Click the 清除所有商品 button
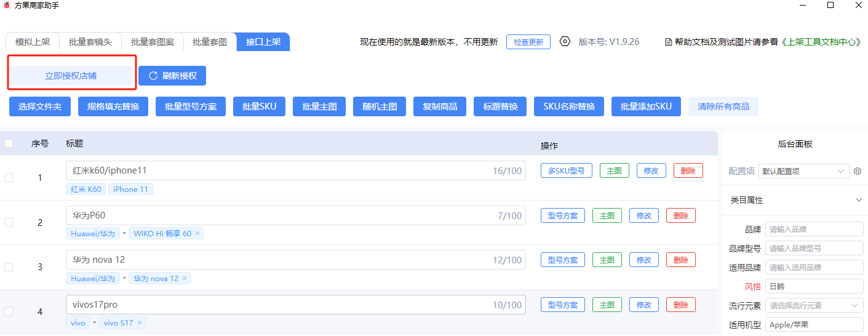The image size is (868, 336). (x=723, y=106)
